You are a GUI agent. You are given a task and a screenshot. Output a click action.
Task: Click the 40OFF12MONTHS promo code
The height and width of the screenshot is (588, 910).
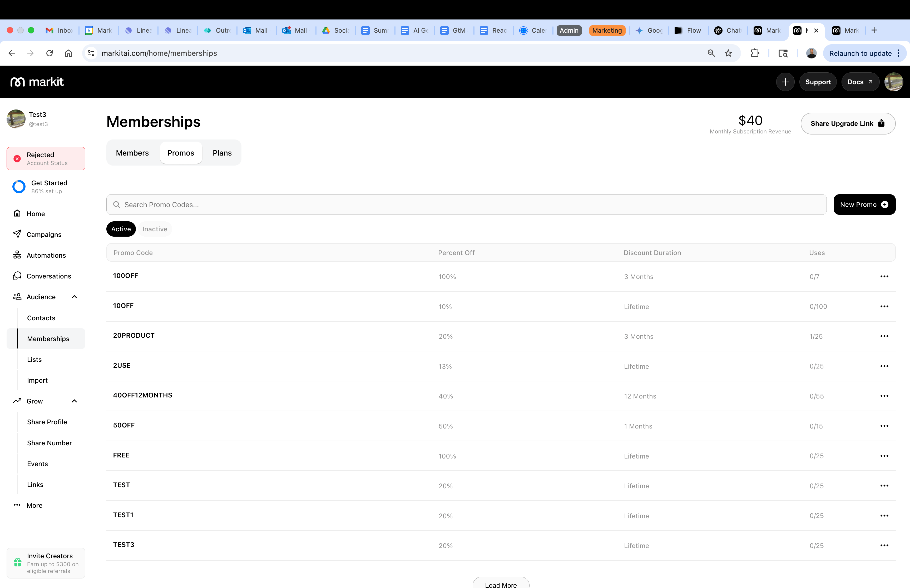(x=142, y=395)
